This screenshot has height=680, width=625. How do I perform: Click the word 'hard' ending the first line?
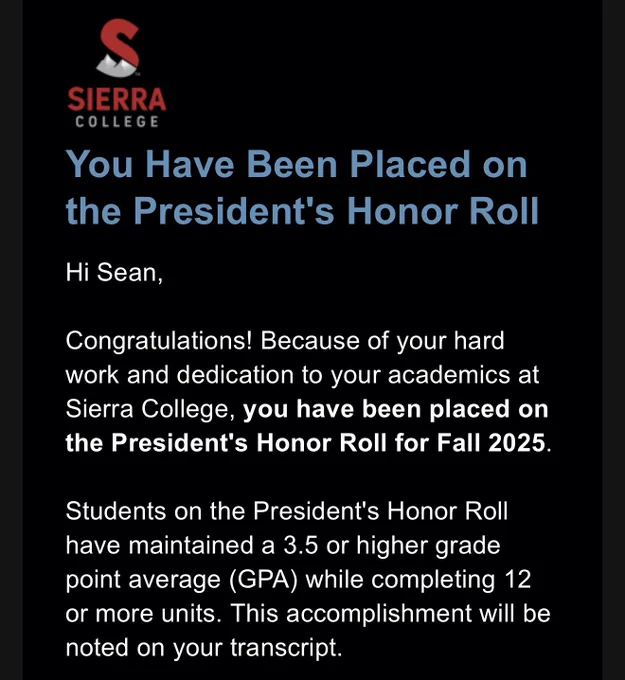[479, 341]
